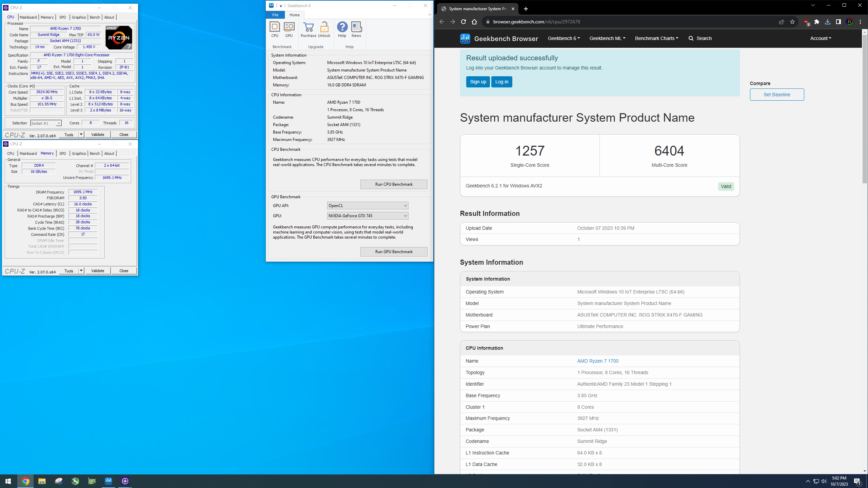Click the Unlock padlock icon in Geekbench
Image resolution: width=868 pixels, height=488 pixels.
324,29
